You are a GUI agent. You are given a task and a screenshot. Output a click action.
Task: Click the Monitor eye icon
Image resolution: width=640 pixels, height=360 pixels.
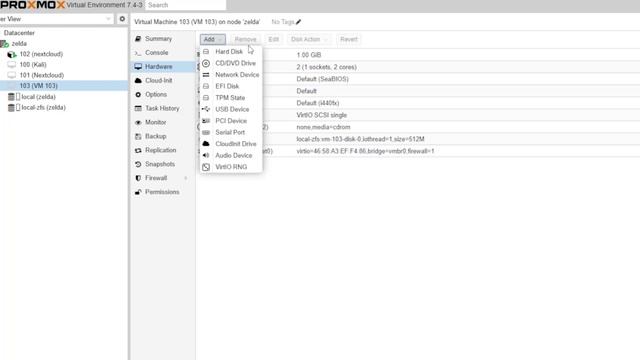138,122
